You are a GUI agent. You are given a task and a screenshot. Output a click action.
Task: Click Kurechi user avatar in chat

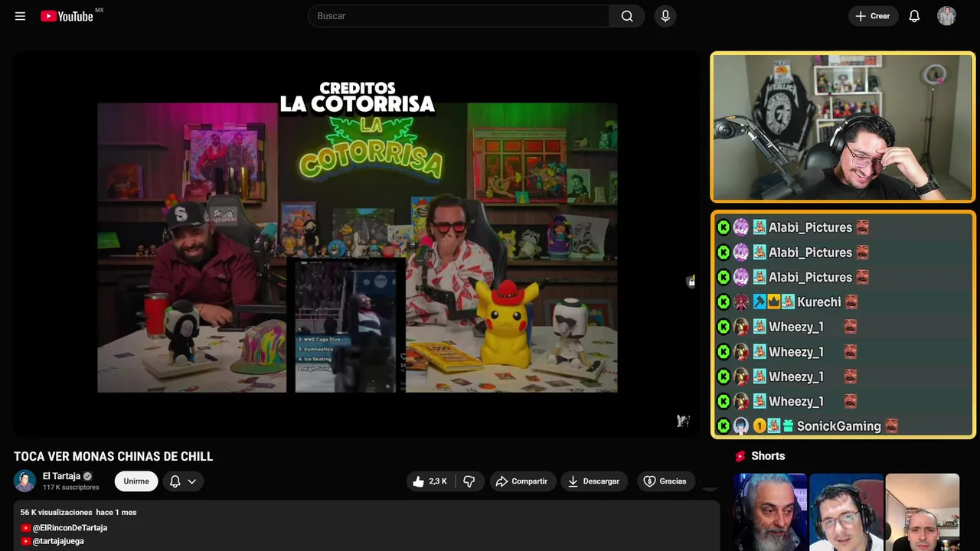(x=741, y=302)
